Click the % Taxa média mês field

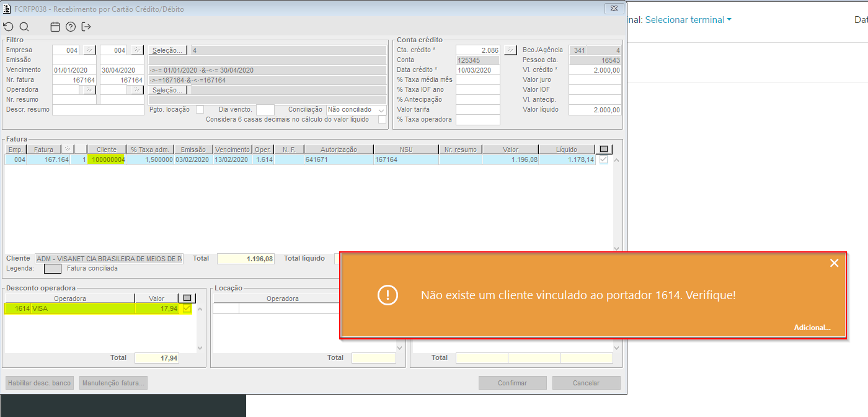478,80
